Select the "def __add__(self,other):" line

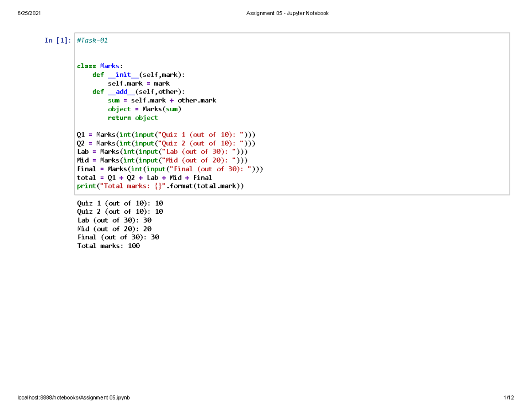click(139, 92)
